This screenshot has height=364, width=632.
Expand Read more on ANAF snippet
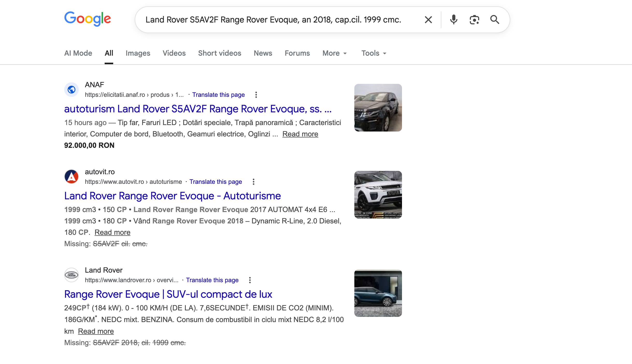(x=300, y=134)
